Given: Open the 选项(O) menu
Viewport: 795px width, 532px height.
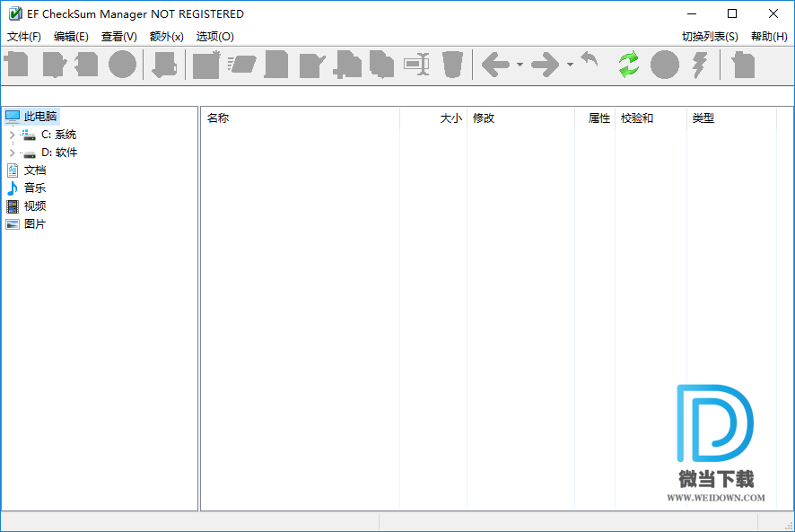Looking at the screenshot, I should 214,37.
